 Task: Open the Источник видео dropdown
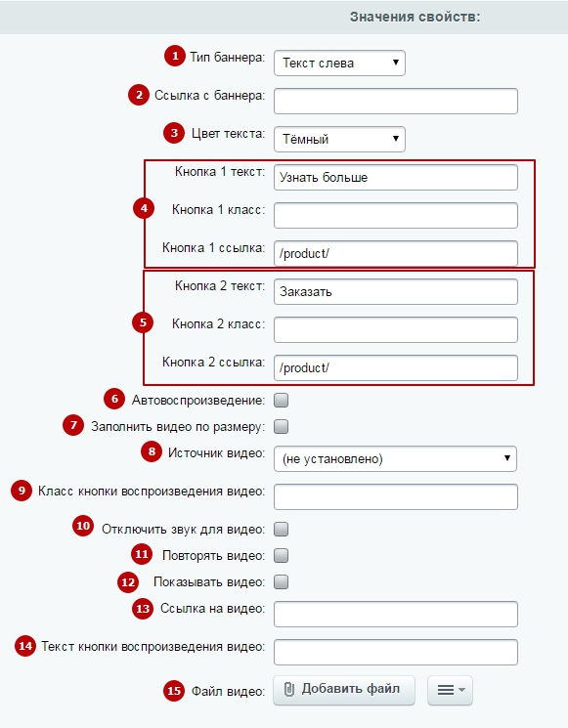point(395,459)
